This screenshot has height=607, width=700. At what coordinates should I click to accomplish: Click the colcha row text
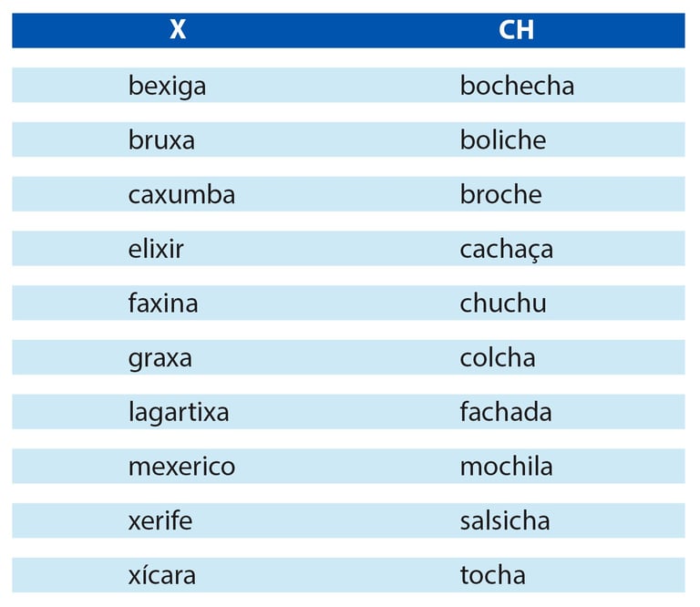498,357
